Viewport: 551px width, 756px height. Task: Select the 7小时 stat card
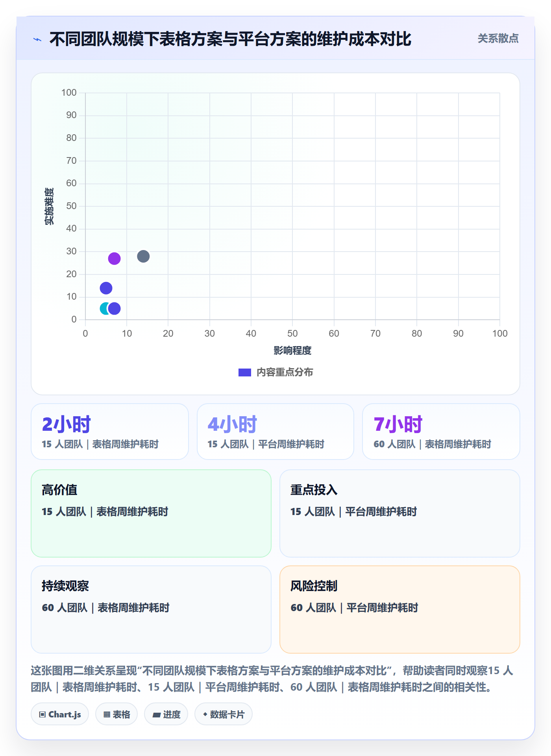tap(441, 432)
